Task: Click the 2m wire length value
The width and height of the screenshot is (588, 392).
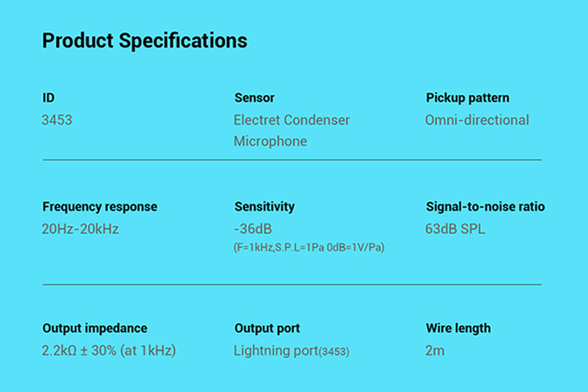Action: coord(434,351)
